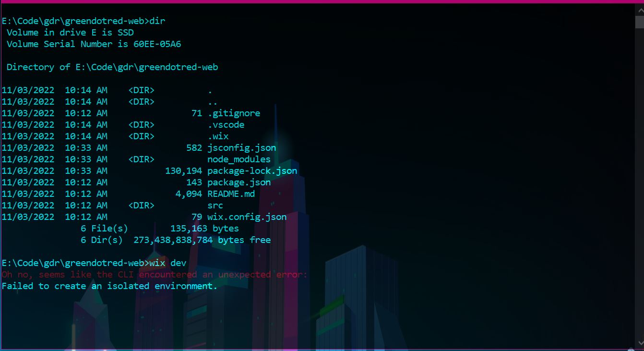Click the jsconfig.json file name
Viewport: 644px width, 351px height.
pyautogui.click(x=242, y=148)
